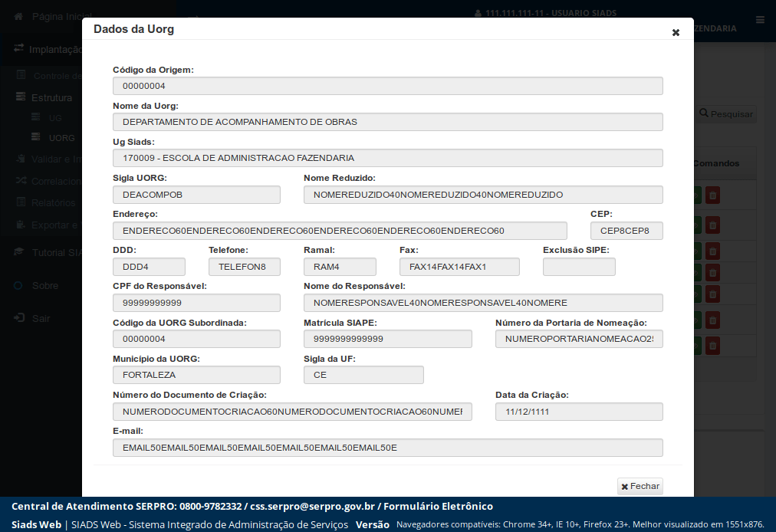Close the Dados da Uorg dialog with X
776x532 pixels.
point(676,33)
